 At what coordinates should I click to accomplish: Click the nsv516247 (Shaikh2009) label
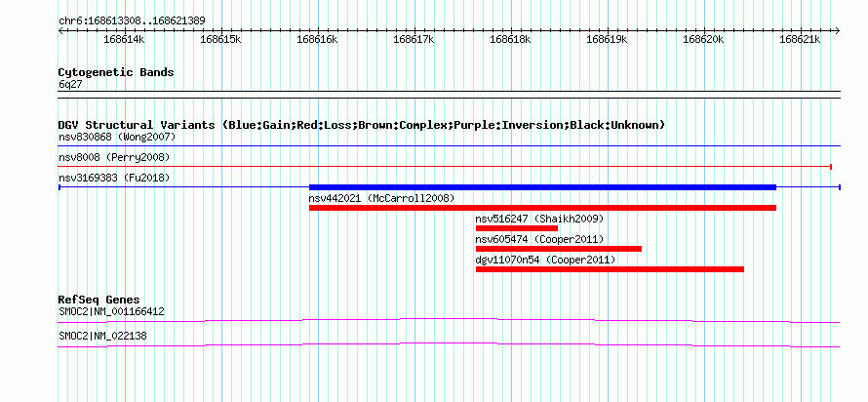[x=539, y=219]
